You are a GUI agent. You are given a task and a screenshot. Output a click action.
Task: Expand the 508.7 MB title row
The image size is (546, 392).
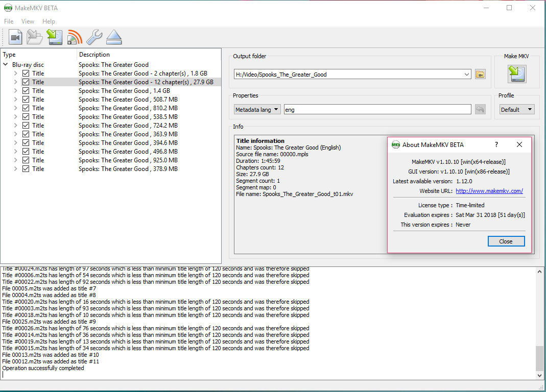coord(16,100)
